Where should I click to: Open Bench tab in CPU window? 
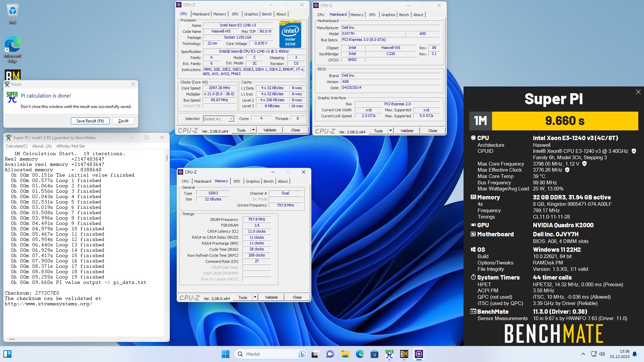point(267,14)
